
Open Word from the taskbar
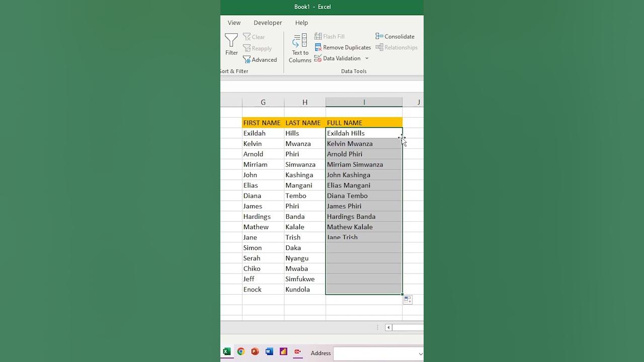tap(269, 351)
